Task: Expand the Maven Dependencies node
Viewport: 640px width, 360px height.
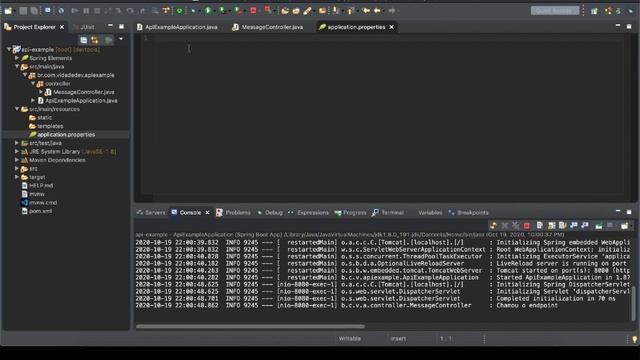Action: [17, 160]
